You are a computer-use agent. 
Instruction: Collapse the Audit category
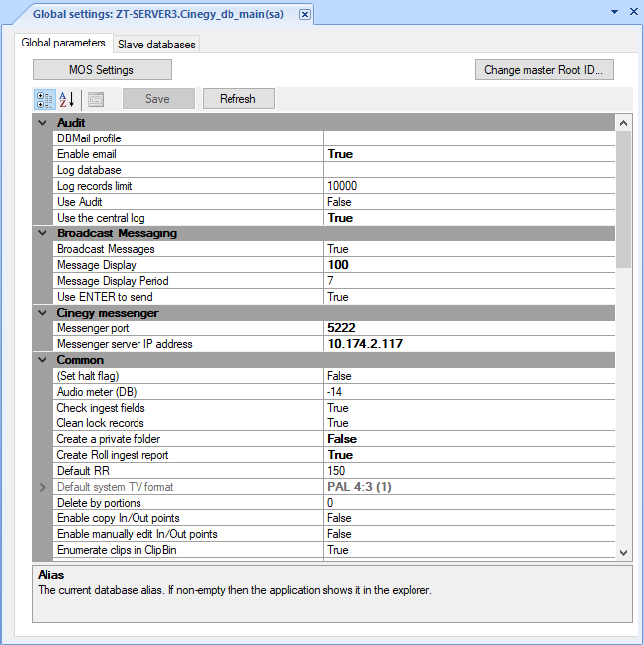point(42,122)
